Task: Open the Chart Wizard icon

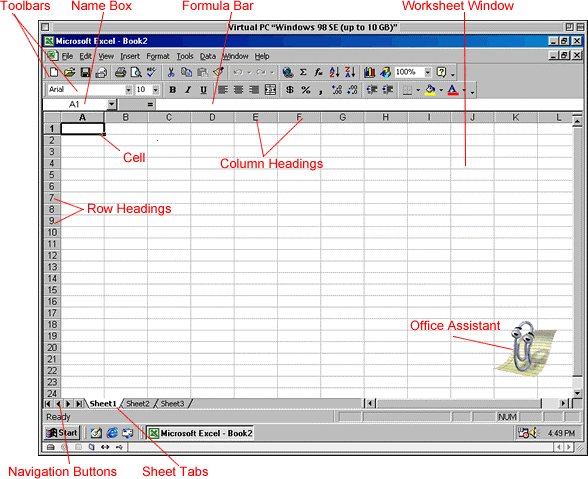Action: pos(369,72)
